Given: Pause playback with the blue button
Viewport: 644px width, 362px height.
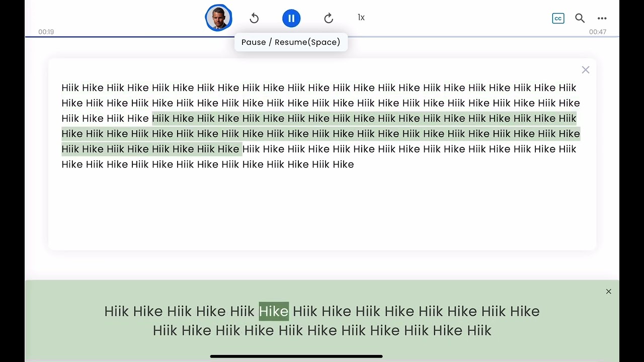Looking at the screenshot, I should [291, 18].
